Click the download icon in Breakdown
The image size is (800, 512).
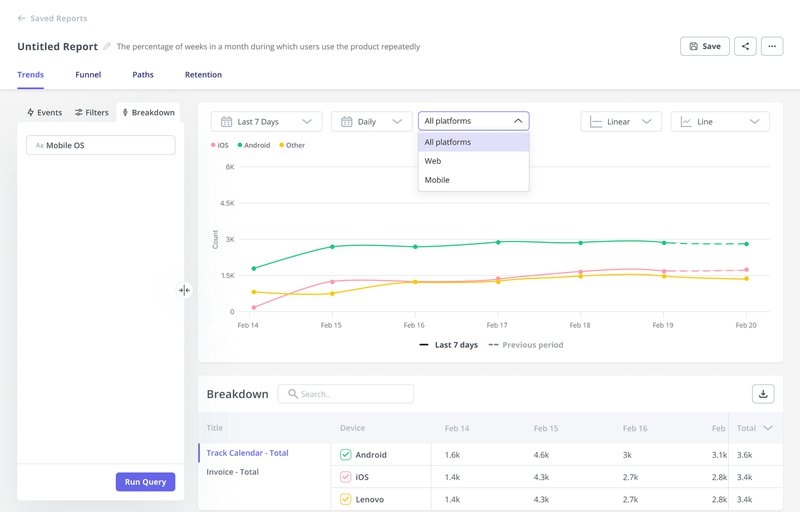click(x=763, y=394)
